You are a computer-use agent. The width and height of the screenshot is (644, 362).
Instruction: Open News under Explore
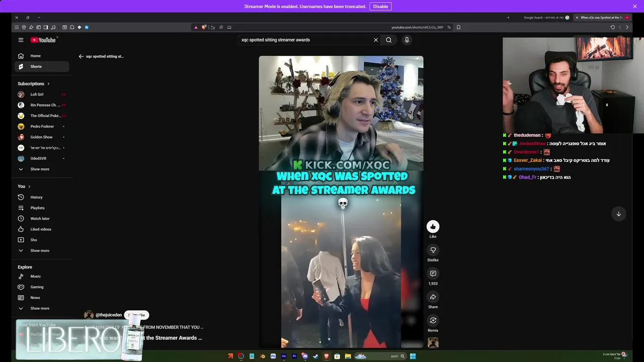pos(41,298)
